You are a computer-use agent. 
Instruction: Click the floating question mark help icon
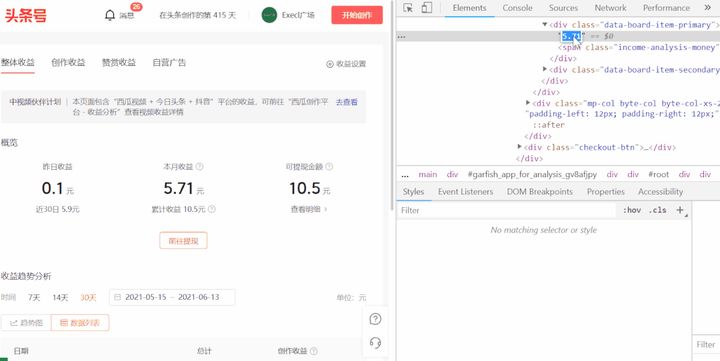click(375, 319)
